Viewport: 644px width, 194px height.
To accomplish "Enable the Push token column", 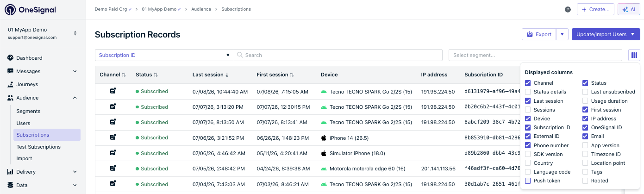I will coord(528,181).
